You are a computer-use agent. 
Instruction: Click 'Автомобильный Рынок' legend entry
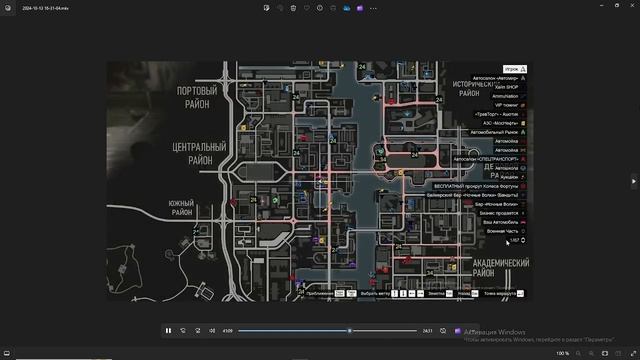[494, 132]
